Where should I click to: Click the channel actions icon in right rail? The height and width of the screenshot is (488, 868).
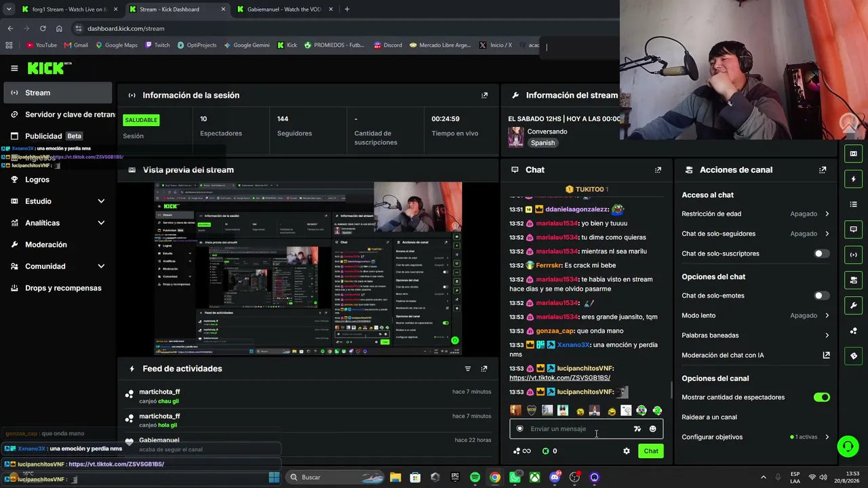(853, 280)
